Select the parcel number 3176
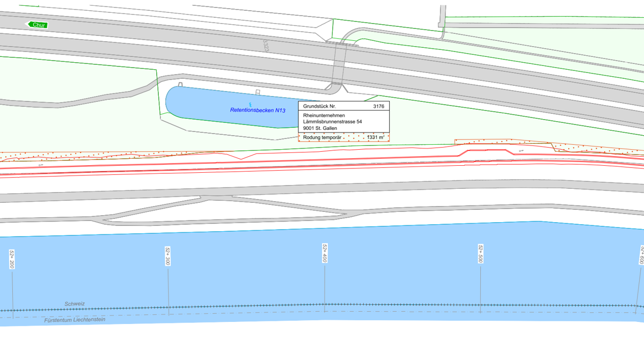The width and height of the screenshot is (644, 338). (378, 106)
